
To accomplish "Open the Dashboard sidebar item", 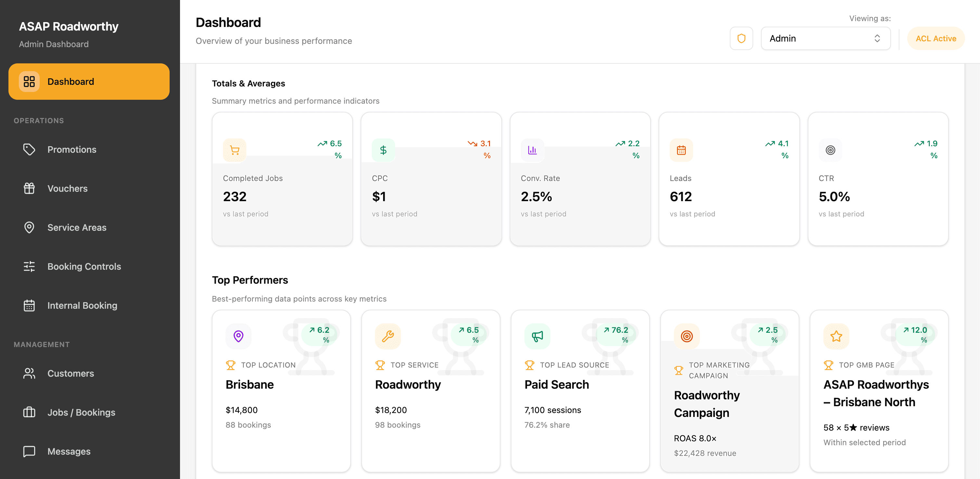I will click(89, 82).
